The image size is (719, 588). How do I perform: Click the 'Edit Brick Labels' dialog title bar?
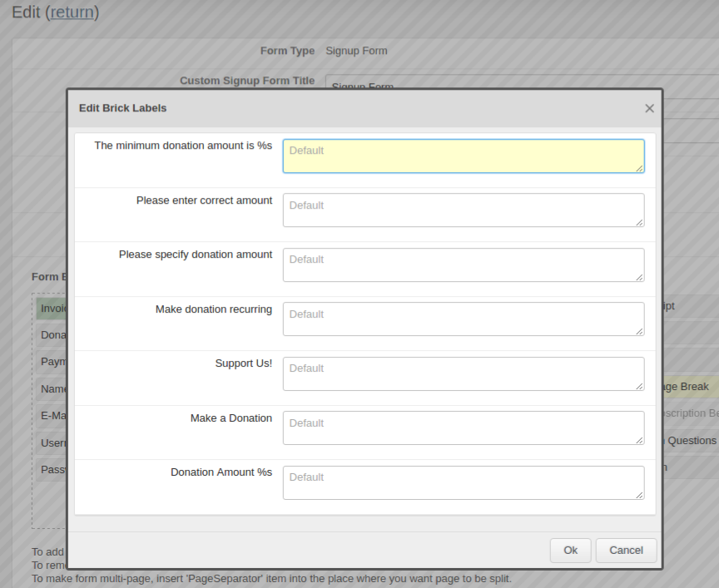[x=333, y=108]
